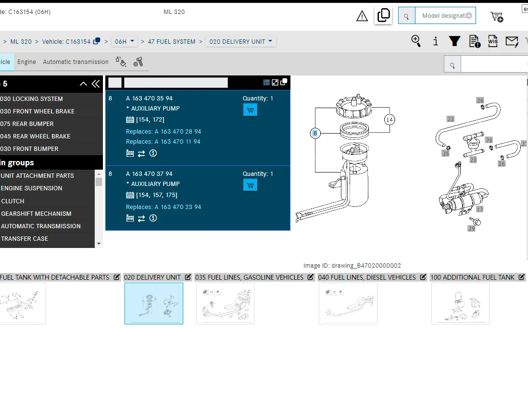Click the main groups scrollbar down arrow
The height and width of the screenshot is (420, 528).
click(x=99, y=244)
